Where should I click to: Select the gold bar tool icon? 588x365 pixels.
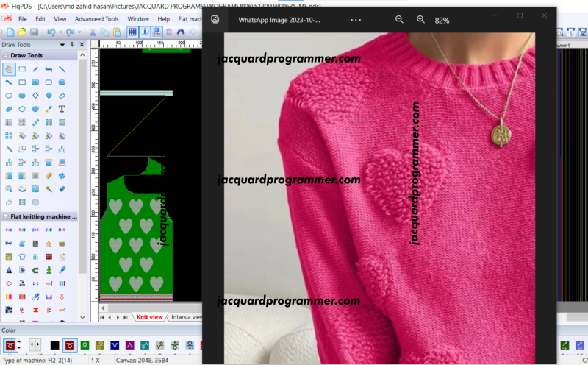pyautogui.click(x=49, y=175)
